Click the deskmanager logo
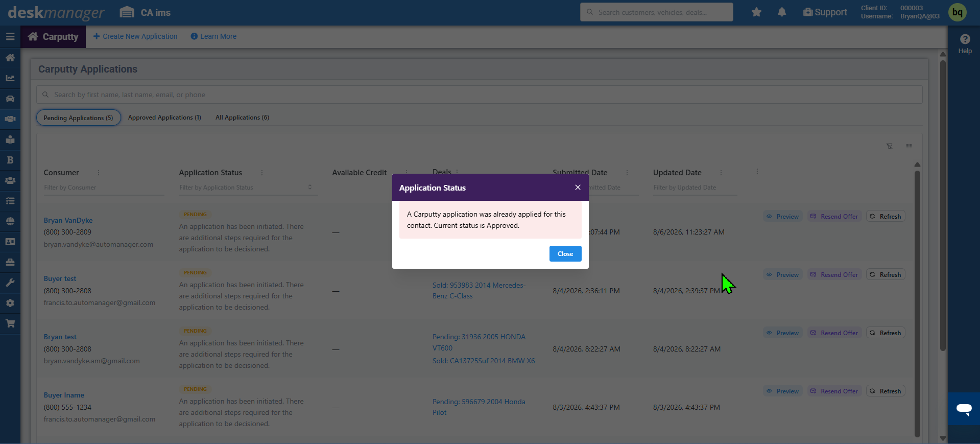The image size is (980, 444). click(56, 13)
